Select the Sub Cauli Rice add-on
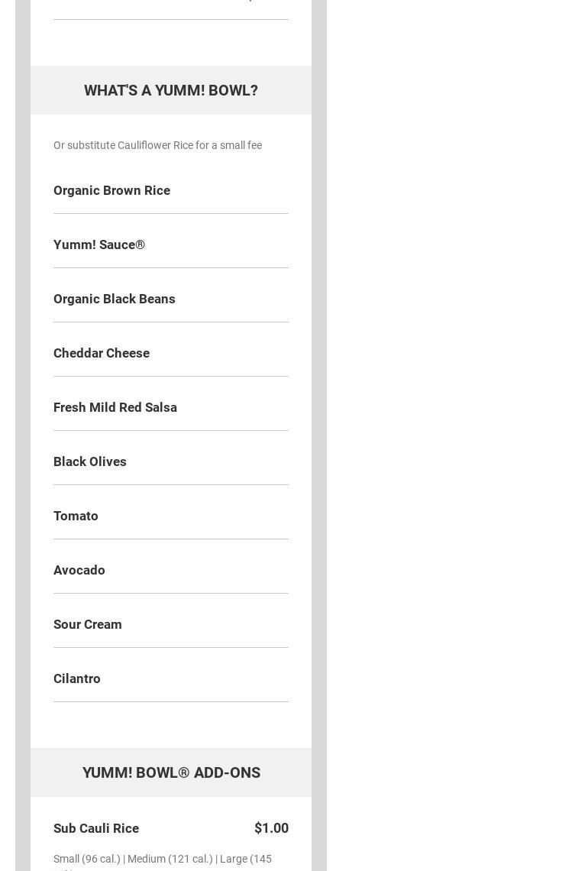The height and width of the screenshot is (871, 588). point(96,828)
